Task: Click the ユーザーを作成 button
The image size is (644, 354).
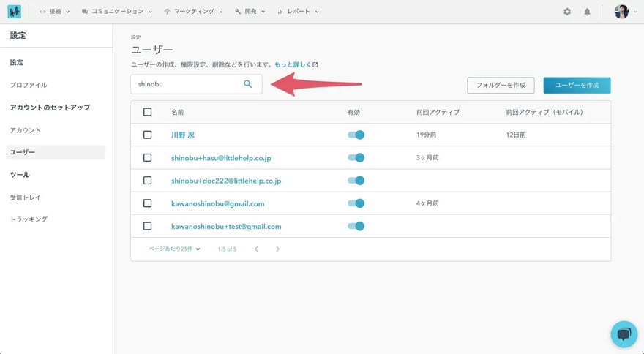Action: (577, 86)
